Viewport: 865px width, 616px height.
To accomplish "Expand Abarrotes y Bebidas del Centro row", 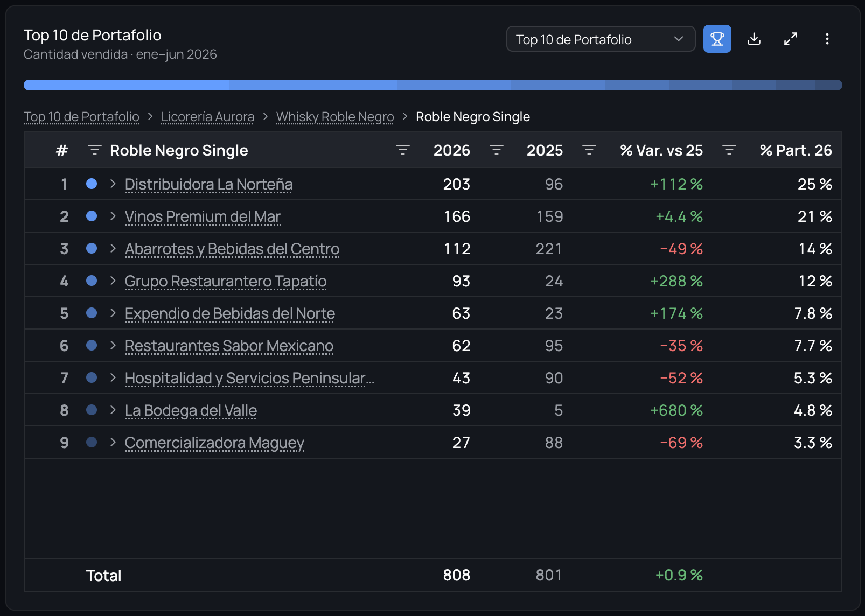I will (x=113, y=248).
